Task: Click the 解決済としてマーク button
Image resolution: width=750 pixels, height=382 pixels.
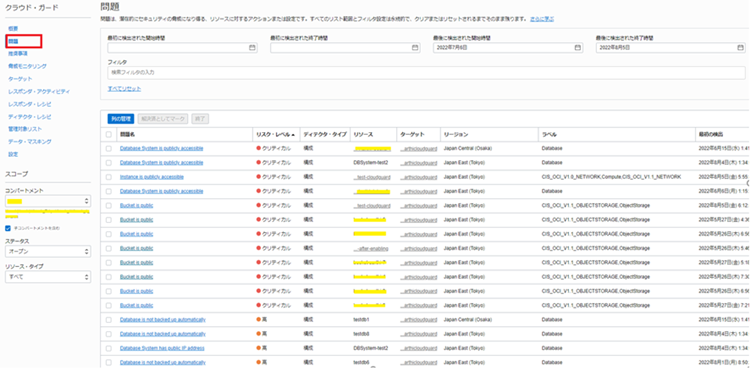Action: coord(163,119)
